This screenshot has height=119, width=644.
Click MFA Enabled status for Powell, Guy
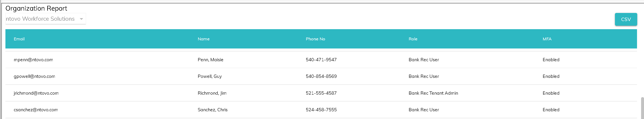[551, 76]
